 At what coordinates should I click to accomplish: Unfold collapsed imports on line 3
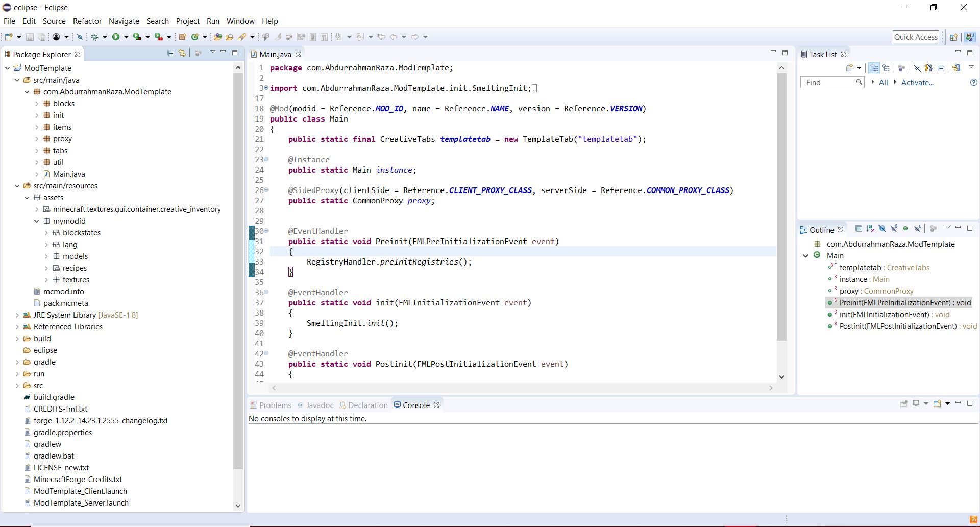pos(266,88)
